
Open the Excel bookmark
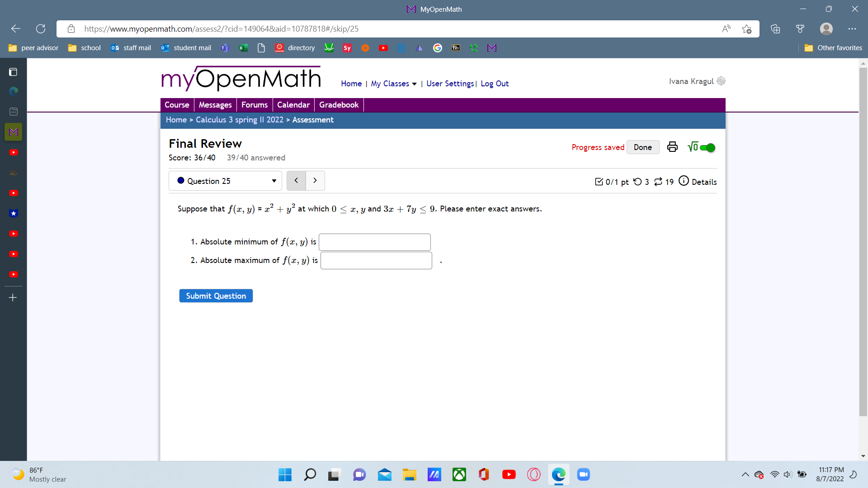pyautogui.click(x=243, y=48)
